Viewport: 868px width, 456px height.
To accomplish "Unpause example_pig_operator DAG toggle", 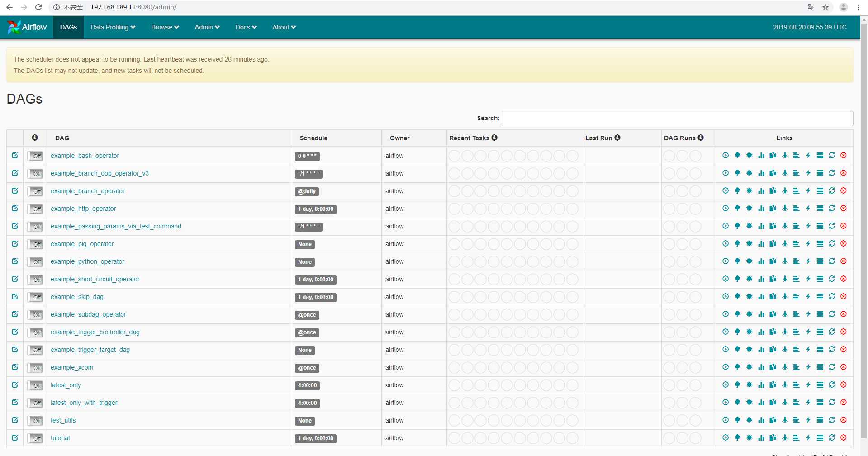I will (x=35, y=244).
